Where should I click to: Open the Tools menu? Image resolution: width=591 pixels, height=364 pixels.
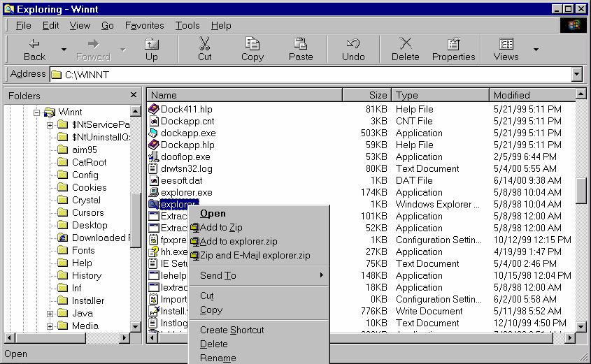(x=187, y=26)
